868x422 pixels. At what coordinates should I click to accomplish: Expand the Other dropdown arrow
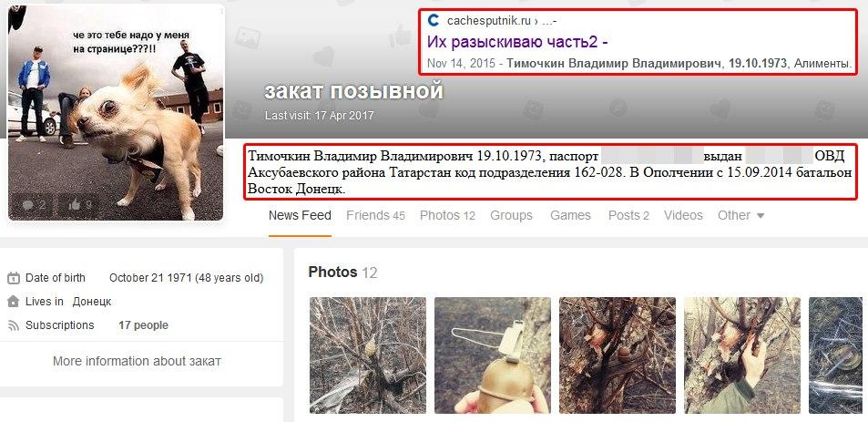point(760,215)
